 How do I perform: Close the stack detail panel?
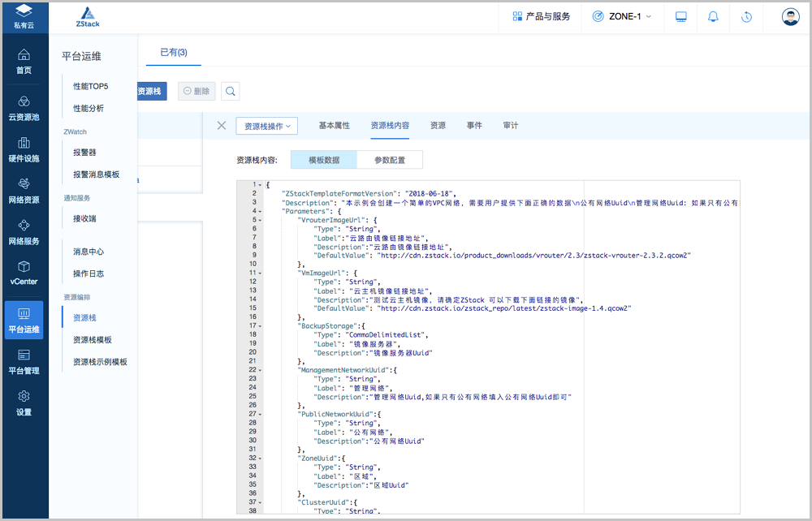pos(221,126)
